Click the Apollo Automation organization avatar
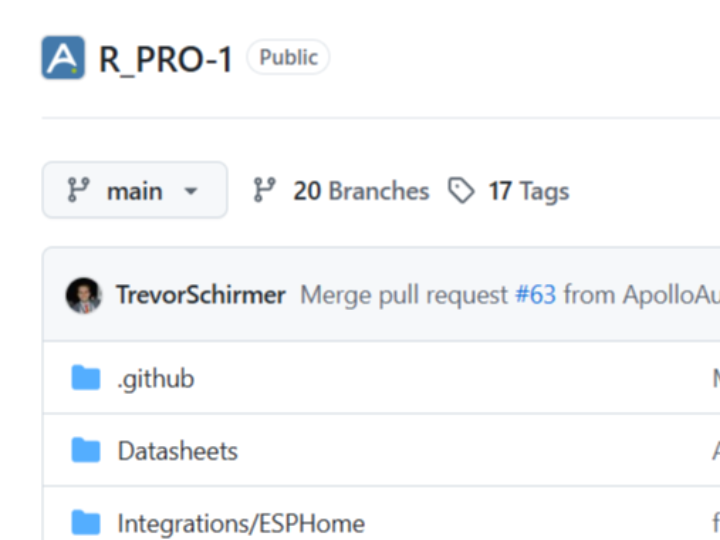The width and height of the screenshot is (720, 540). point(63,58)
